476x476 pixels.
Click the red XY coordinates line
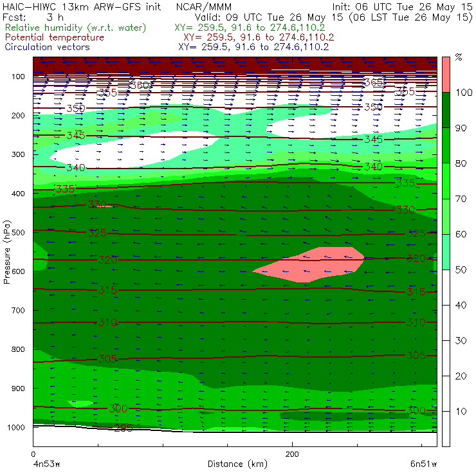(259, 37)
